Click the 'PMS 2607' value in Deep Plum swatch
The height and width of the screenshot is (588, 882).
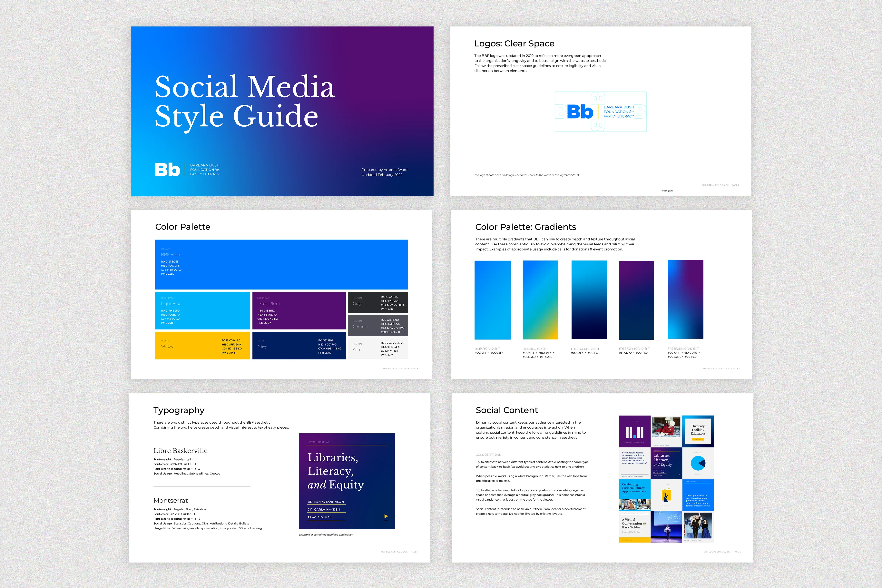click(x=264, y=323)
